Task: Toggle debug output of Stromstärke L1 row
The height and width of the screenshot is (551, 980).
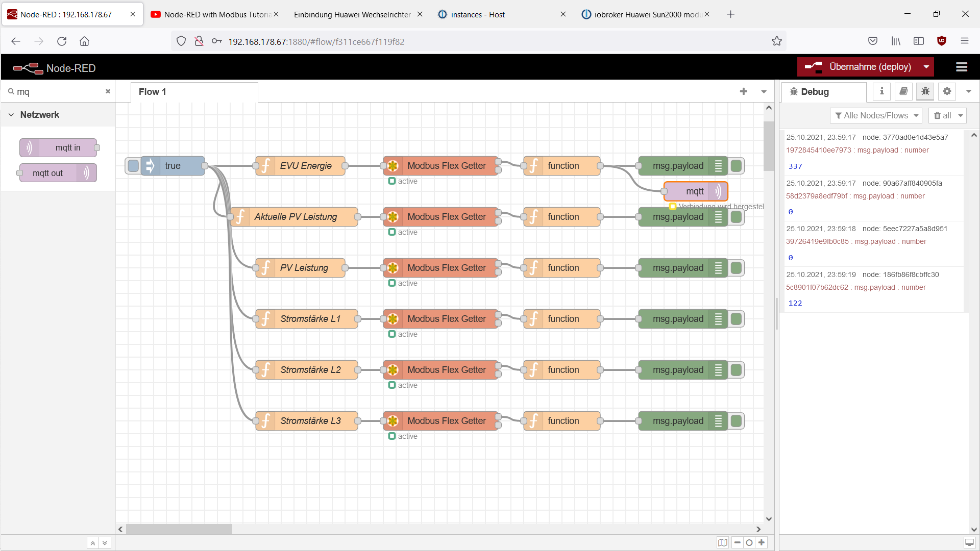Action: pos(736,319)
